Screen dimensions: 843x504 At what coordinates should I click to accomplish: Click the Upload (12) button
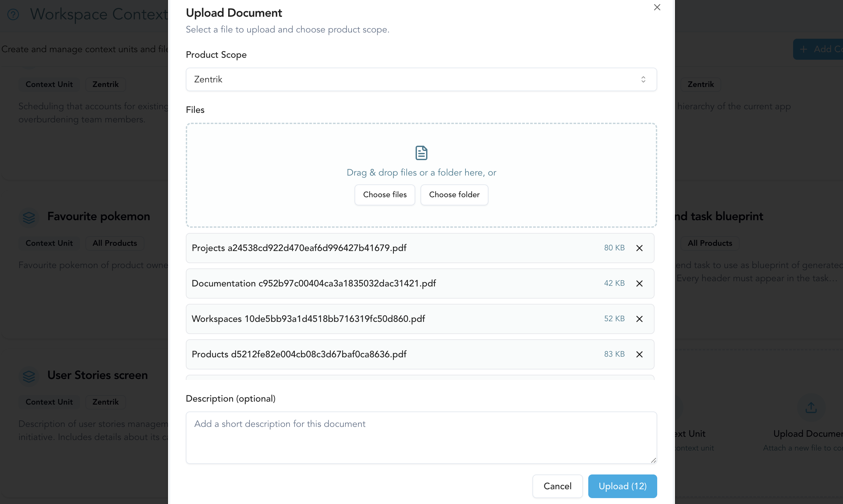(622, 486)
